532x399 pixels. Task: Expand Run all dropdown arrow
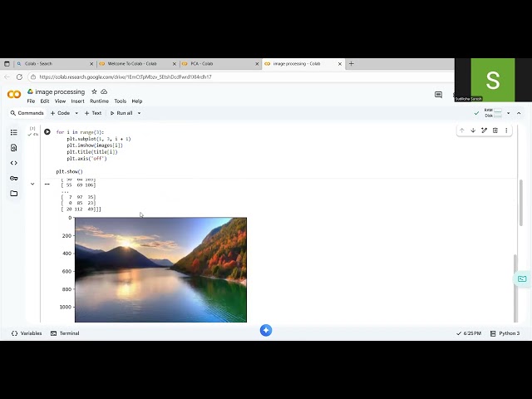pyautogui.click(x=139, y=113)
